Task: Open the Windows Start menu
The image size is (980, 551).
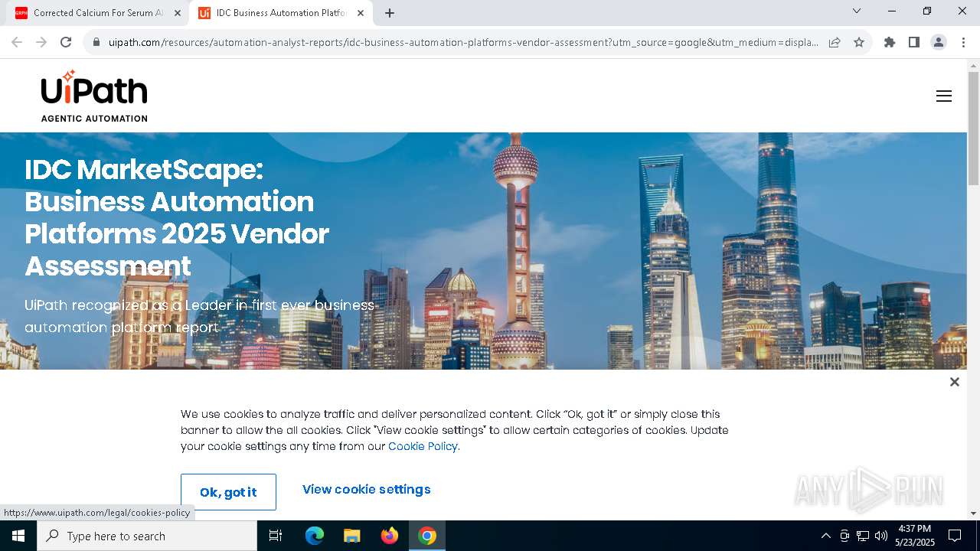Action: coord(18,536)
